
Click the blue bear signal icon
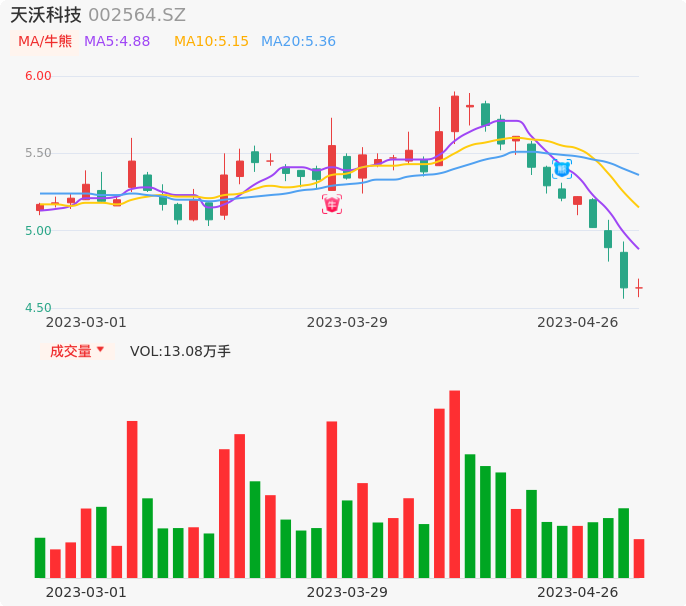(562, 169)
